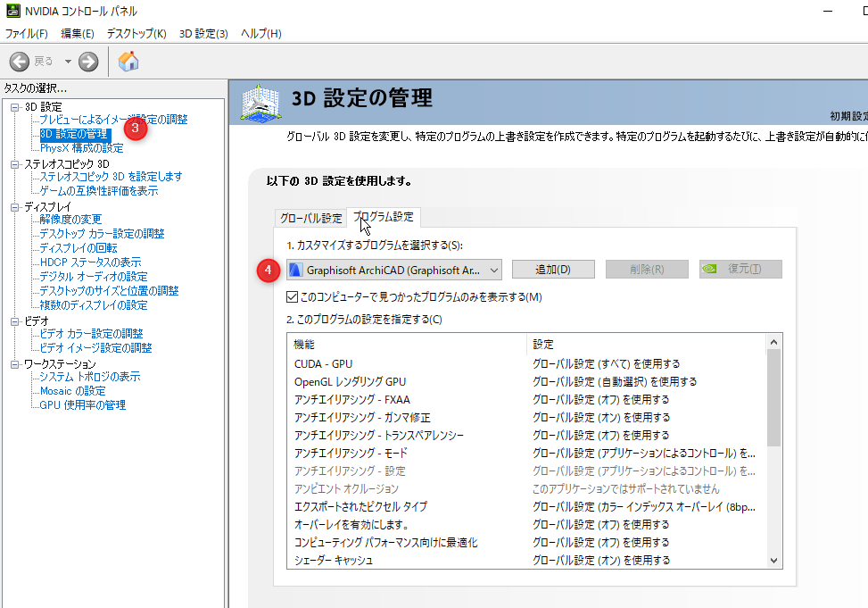868x608 pixels.
Task: Select the シェーダー キャッシュ row
Action: tap(527, 561)
